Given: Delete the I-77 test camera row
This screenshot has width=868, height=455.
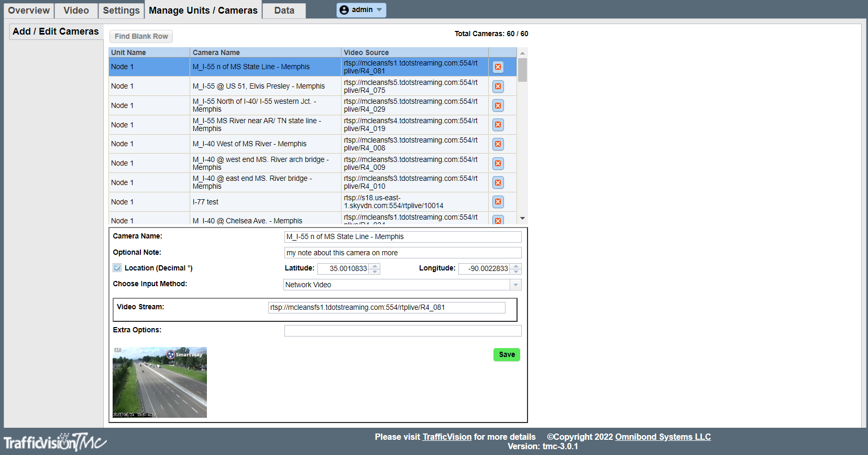Looking at the screenshot, I should pos(498,202).
